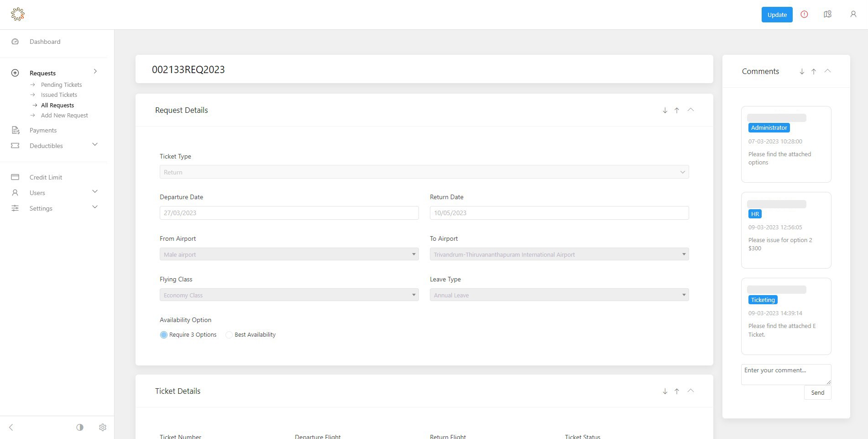
Task: Click the Ticketing role badge
Action: click(763, 300)
